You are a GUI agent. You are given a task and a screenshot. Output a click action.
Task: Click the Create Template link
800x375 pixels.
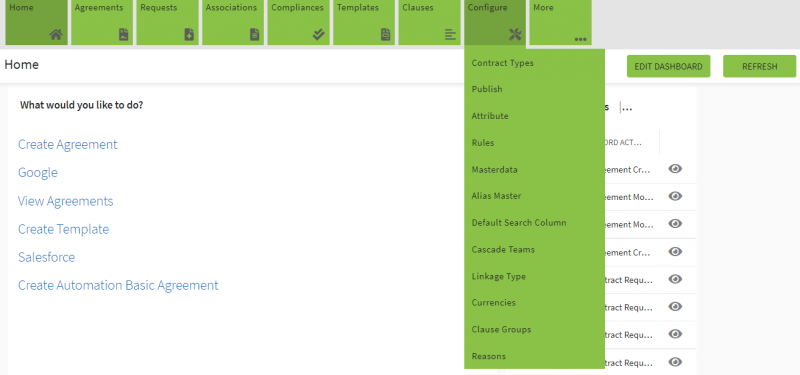[x=63, y=229]
